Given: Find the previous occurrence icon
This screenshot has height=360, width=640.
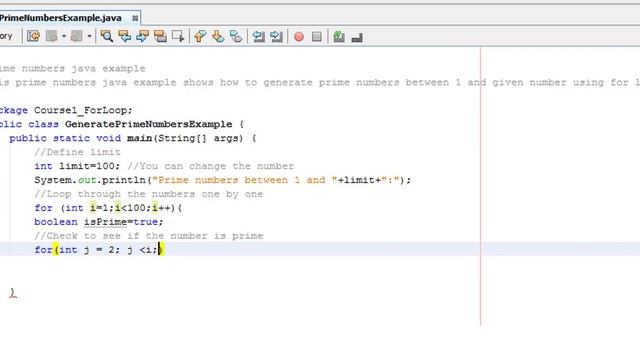Looking at the screenshot, I should coord(124,36).
